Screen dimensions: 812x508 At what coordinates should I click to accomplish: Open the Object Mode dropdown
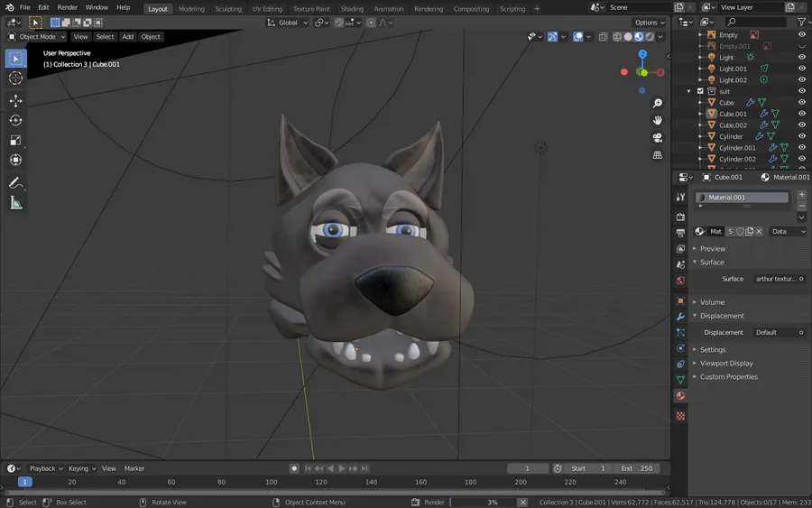pyautogui.click(x=37, y=37)
